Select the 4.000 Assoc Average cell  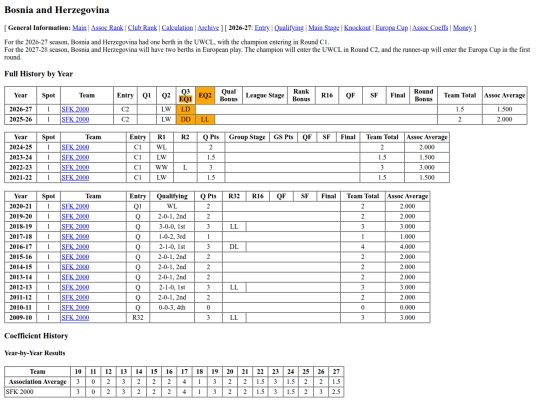click(407, 247)
